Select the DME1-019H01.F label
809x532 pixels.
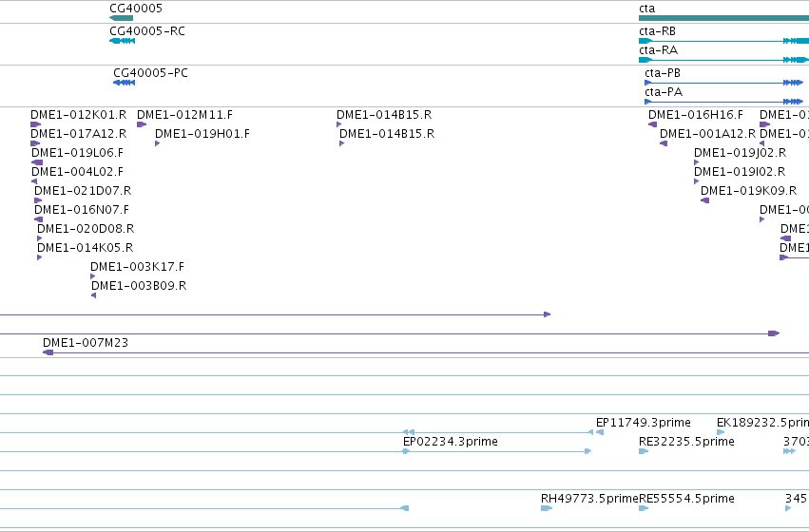click(202, 134)
